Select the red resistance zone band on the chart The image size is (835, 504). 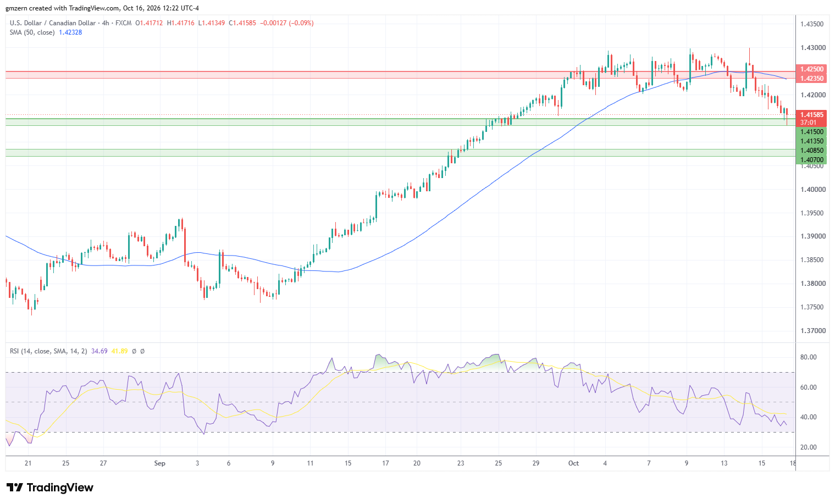coord(400,75)
